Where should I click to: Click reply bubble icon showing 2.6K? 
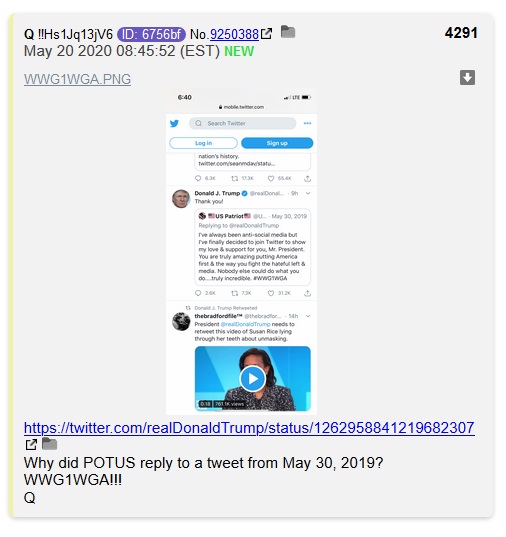198,293
